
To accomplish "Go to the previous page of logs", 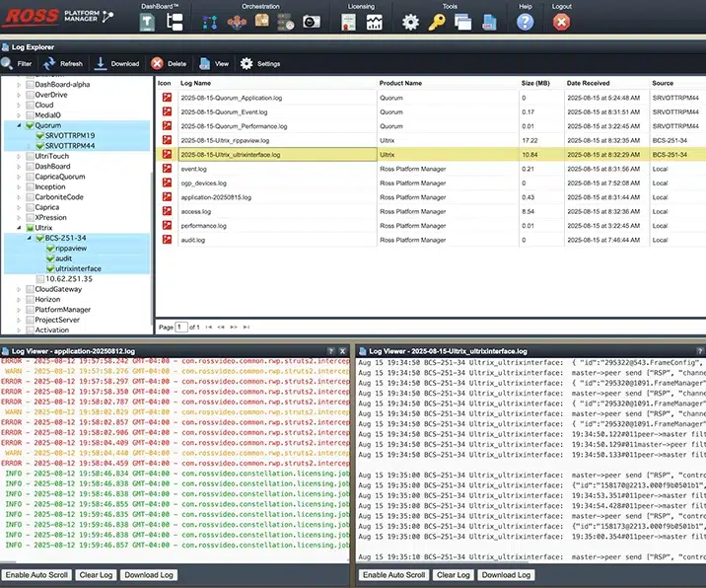I will pyautogui.click(x=221, y=328).
